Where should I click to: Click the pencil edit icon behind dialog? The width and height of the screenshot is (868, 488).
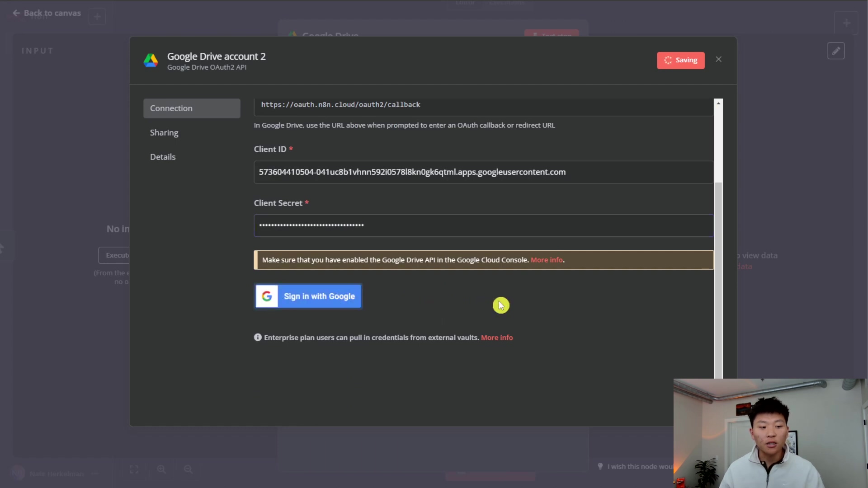tap(836, 51)
